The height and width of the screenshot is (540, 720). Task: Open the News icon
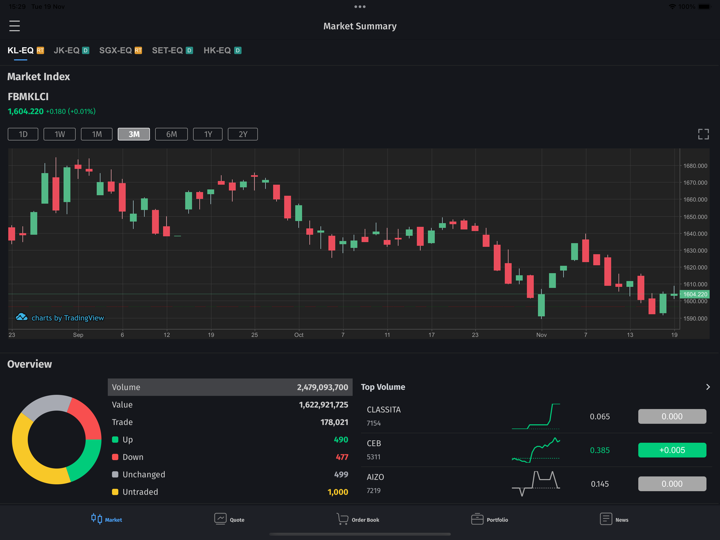coord(605,519)
